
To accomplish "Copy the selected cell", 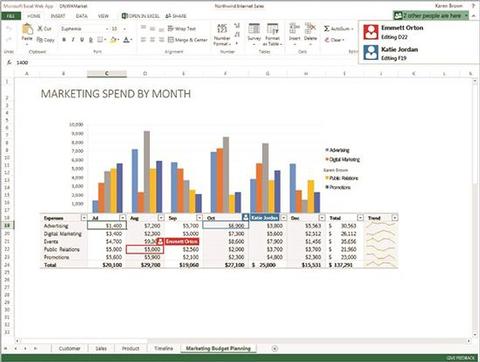I will tap(45, 40).
